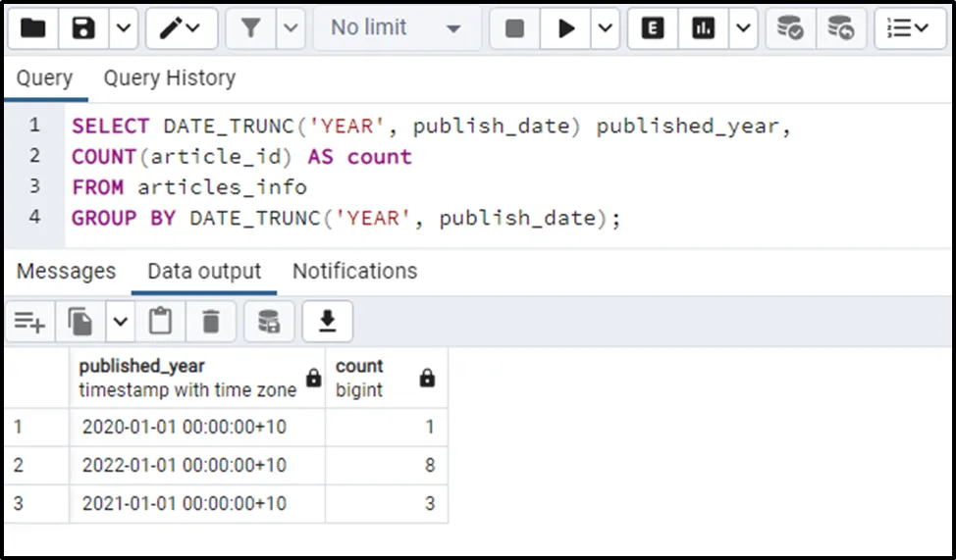Open the Messages tab
Image resolution: width=956 pixels, height=560 pixels.
coord(66,272)
